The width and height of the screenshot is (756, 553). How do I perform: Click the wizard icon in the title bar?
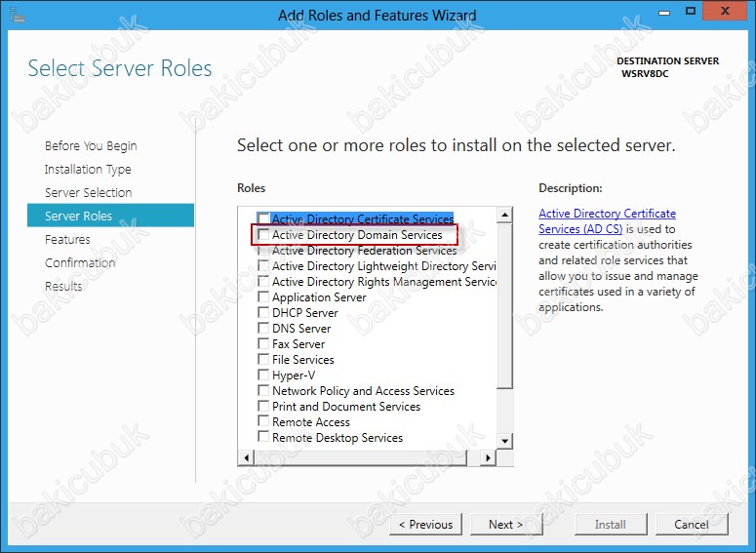tap(18, 15)
